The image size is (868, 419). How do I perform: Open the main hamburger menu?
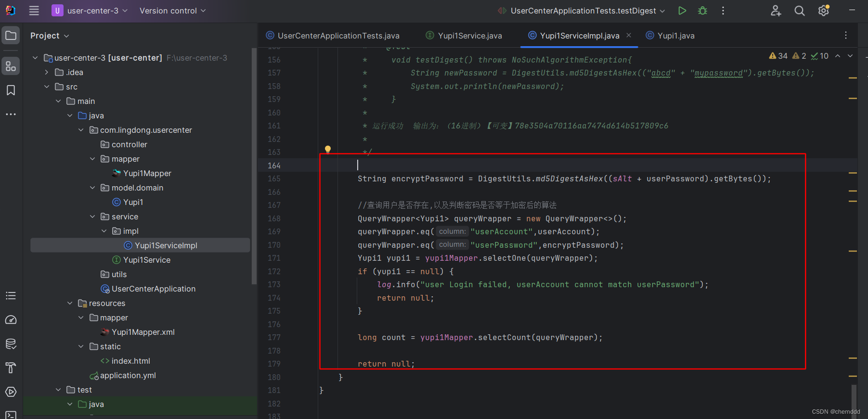(34, 11)
